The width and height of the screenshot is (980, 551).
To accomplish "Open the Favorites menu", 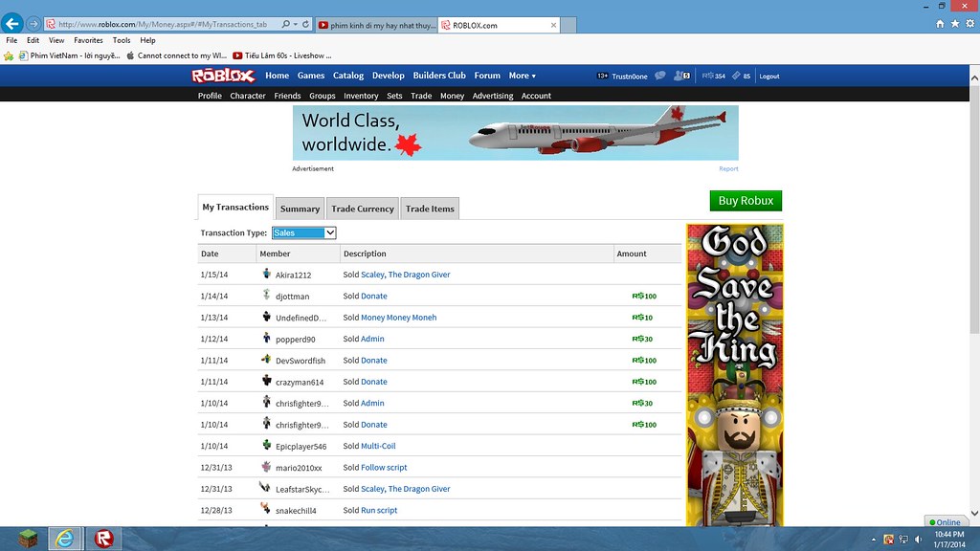I will [x=88, y=40].
